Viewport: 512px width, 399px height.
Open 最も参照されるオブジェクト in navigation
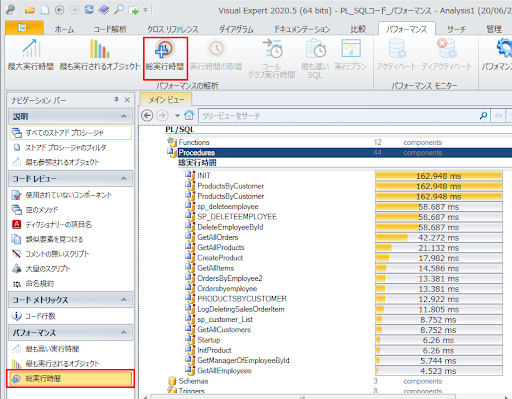[x=63, y=162]
